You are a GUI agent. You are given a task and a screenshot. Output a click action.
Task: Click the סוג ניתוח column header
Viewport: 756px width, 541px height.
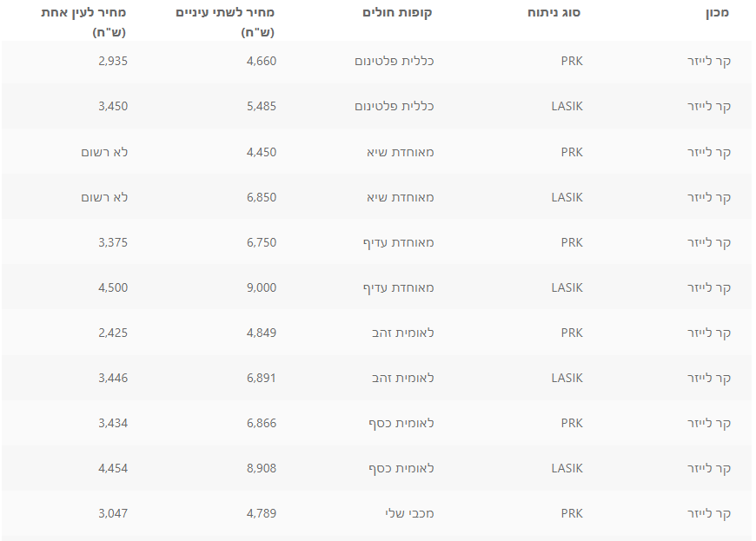coord(554,13)
